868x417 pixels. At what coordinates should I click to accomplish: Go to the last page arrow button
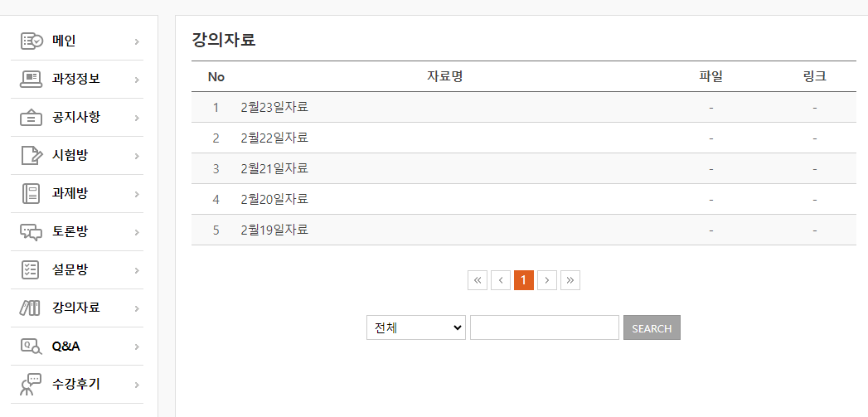click(x=570, y=280)
